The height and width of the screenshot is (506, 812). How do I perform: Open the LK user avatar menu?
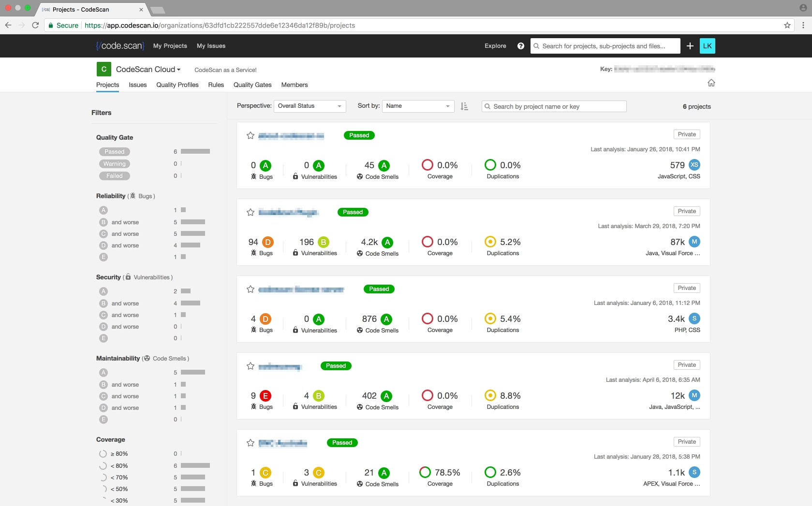click(x=707, y=46)
